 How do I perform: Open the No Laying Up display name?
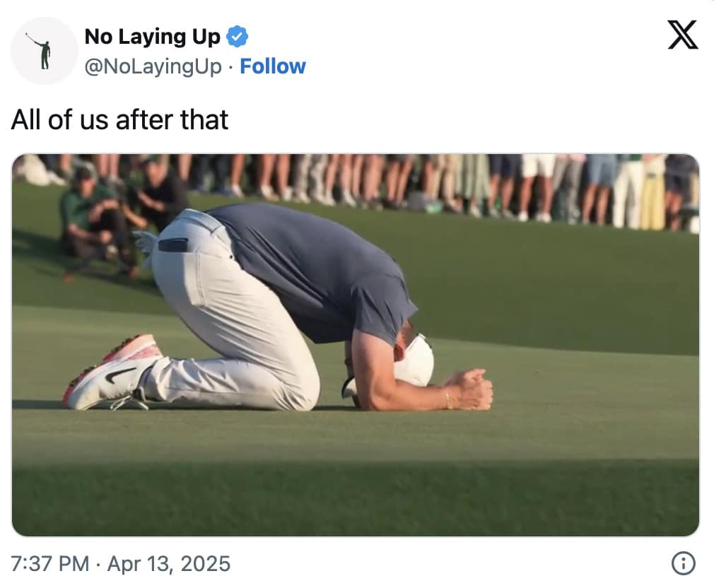(x=152, y=37)
